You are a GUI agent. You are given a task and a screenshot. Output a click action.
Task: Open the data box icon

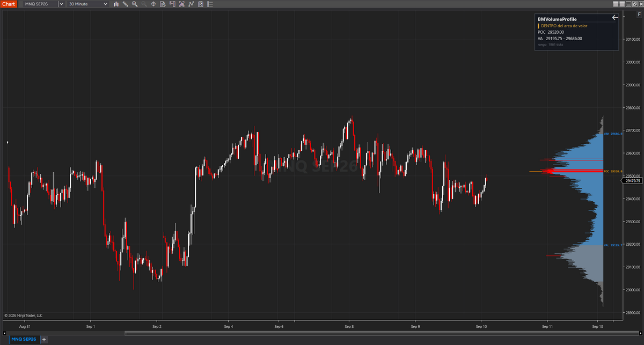163,4
